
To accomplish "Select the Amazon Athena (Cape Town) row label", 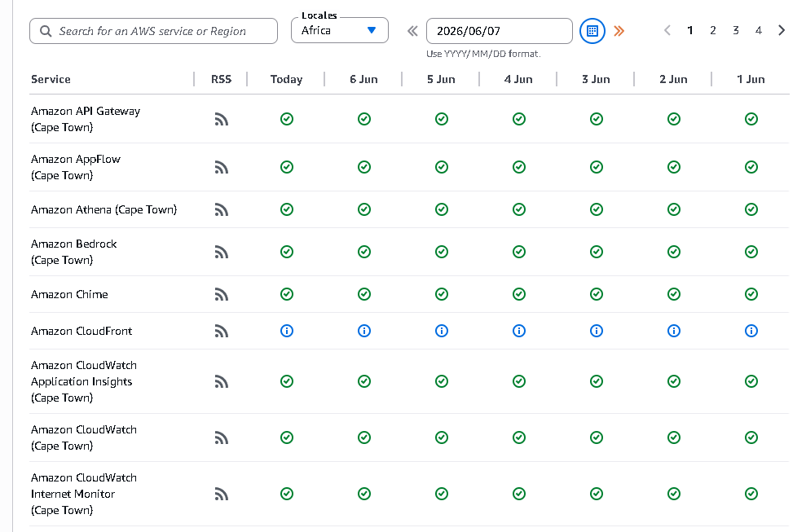I will click(104, 209).
